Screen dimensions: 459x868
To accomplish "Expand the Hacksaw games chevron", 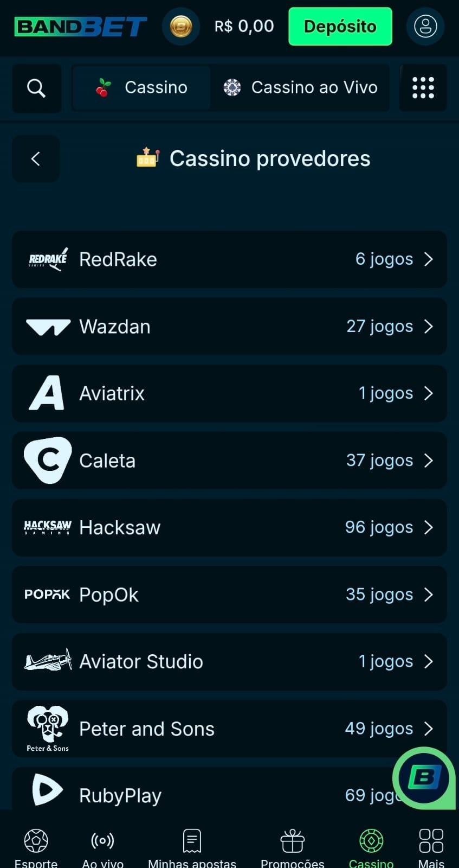I will [x=429, y=527].
